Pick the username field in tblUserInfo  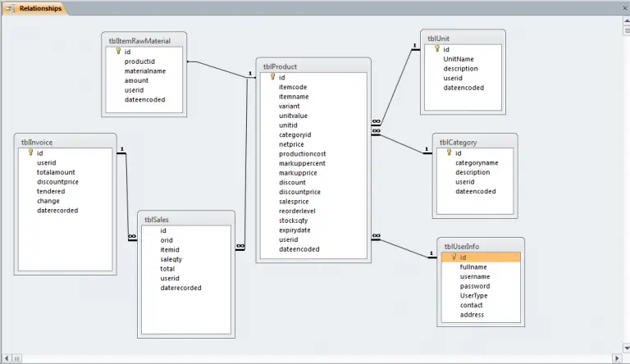click(x=475, y=276)
